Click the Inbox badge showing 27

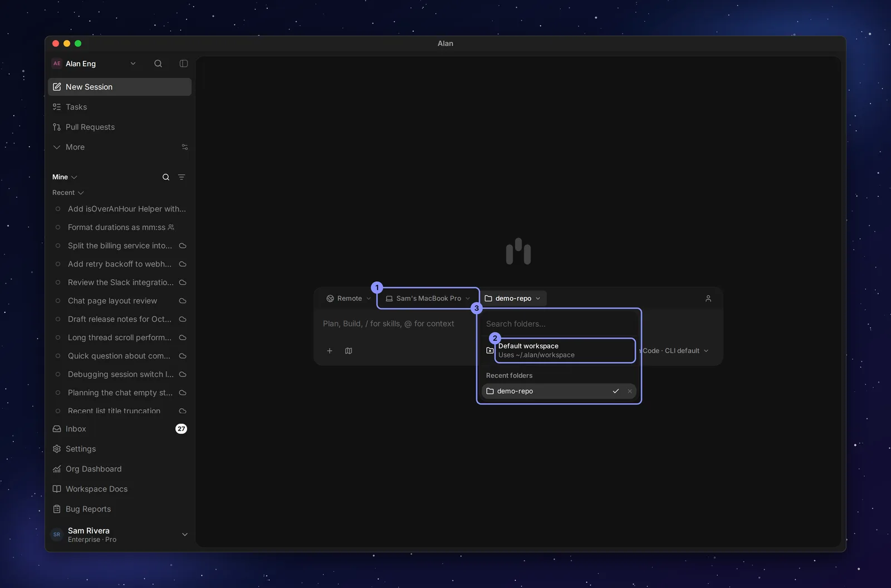pyautogui.click(x=181, y=429)
